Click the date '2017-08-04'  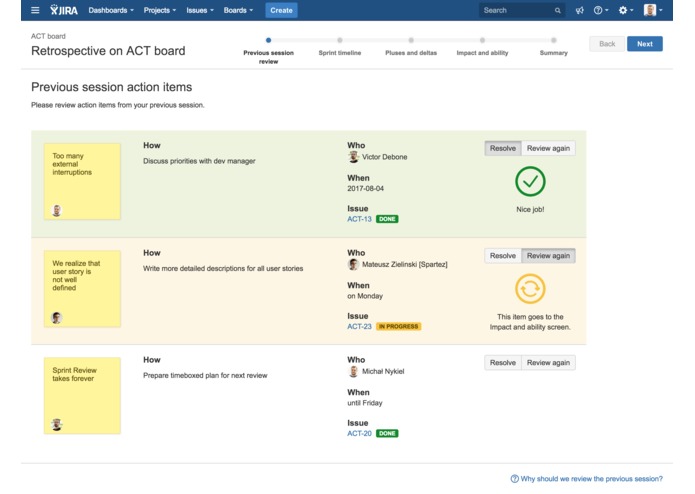(365, 188)
